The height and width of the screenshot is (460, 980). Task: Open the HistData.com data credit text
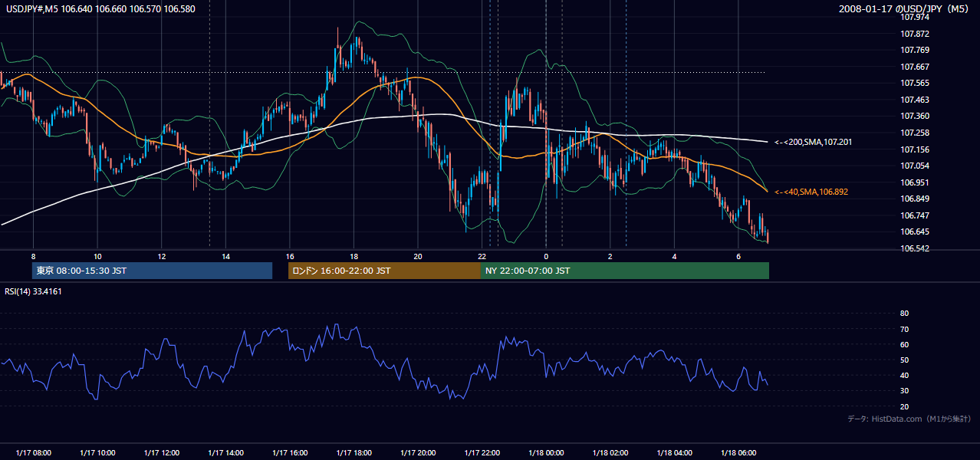point(909,419)
